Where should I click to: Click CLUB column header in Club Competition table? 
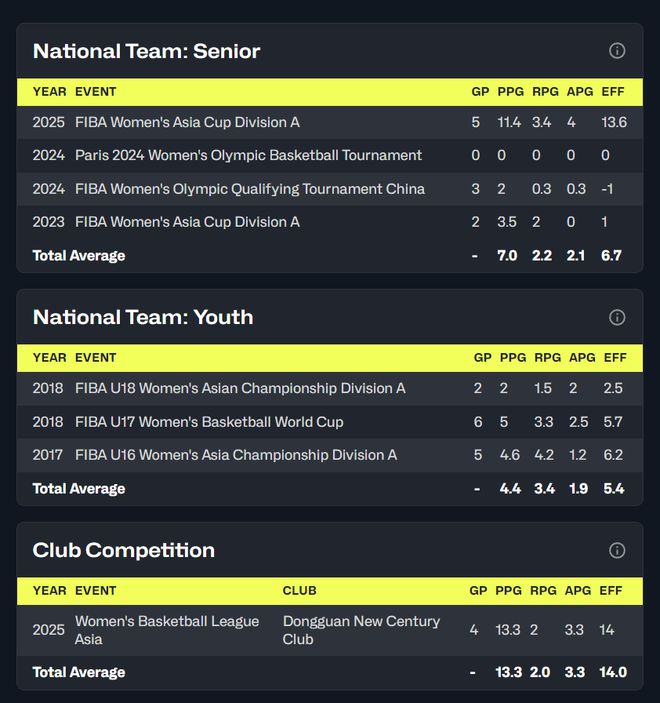pyautogui.click(x=300, y=591)
